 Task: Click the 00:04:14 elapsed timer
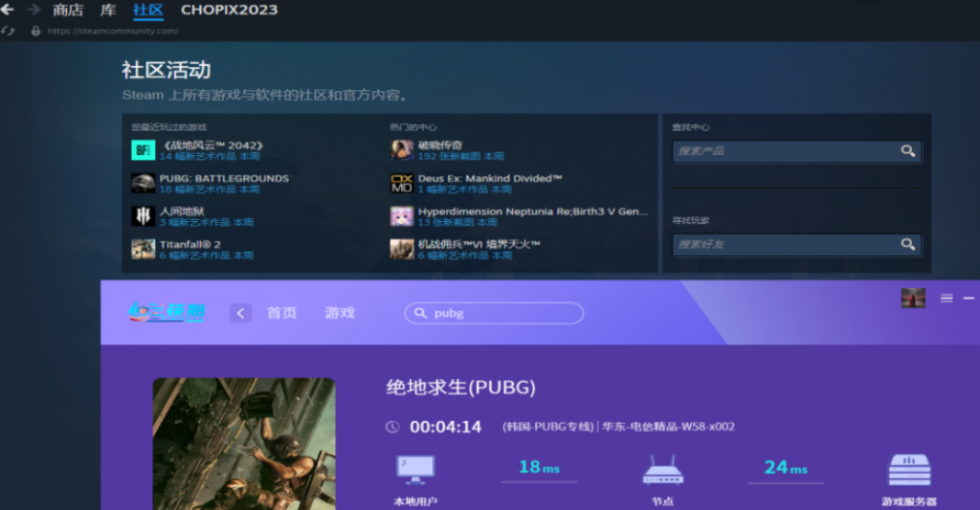pyautogui.click(x=446, y=427)
